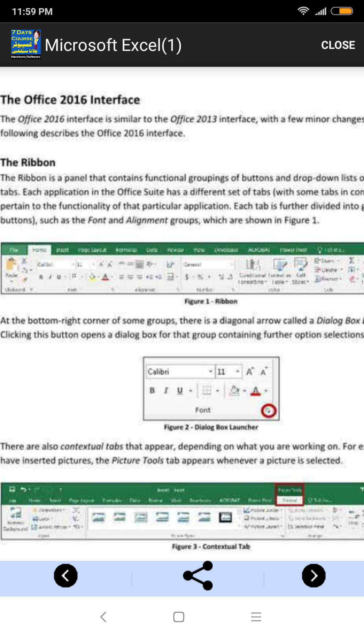This screenshot has width=364, height=638.
Task: Tap the 7 Days Course app logo
Action: pos(26,44)
